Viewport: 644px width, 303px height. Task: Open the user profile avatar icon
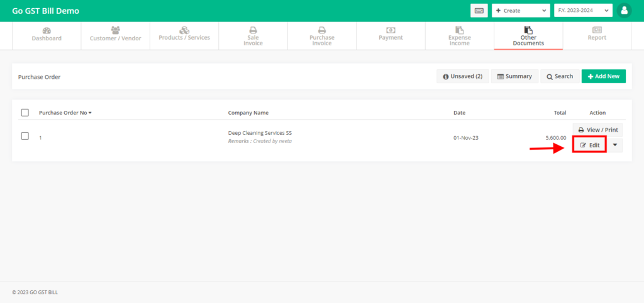coord(624,11)
